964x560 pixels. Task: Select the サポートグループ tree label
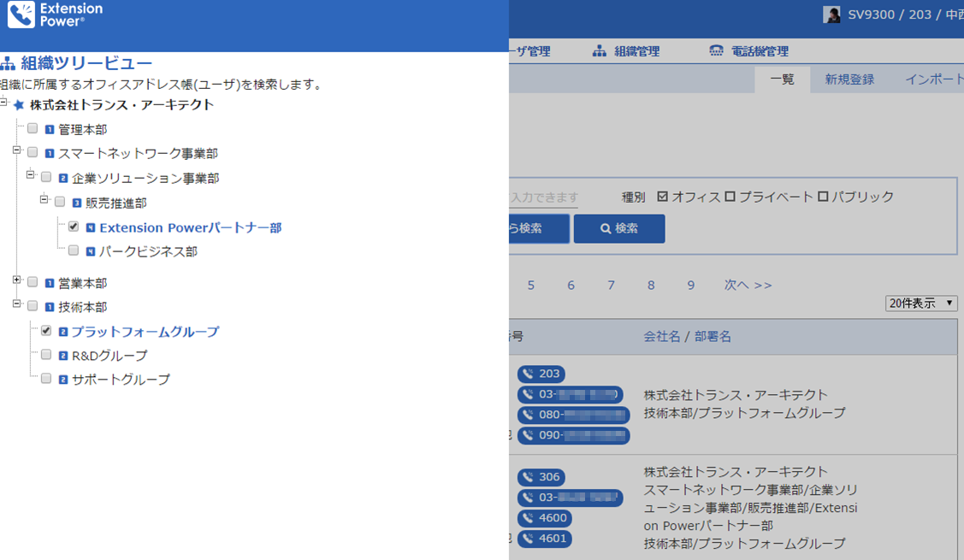121,380
